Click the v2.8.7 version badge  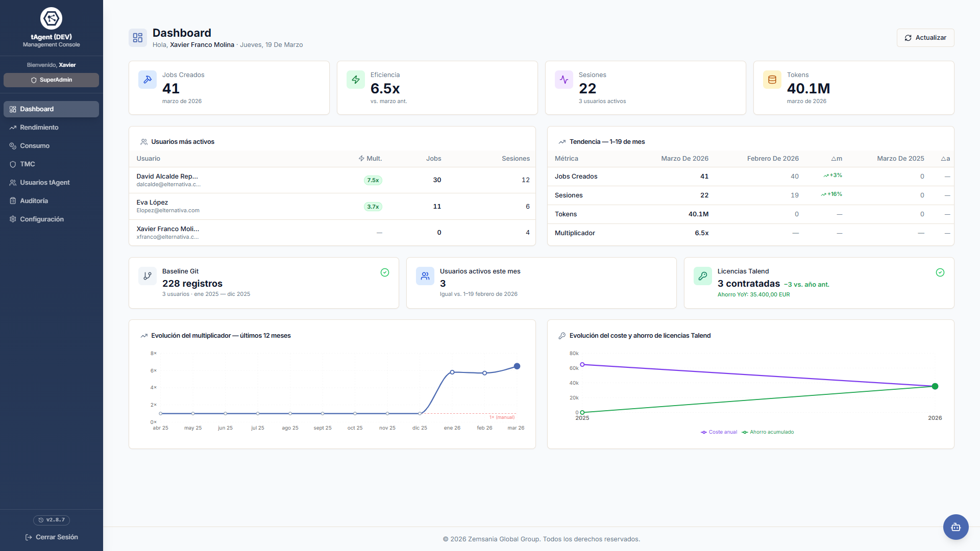coord(52,520)
